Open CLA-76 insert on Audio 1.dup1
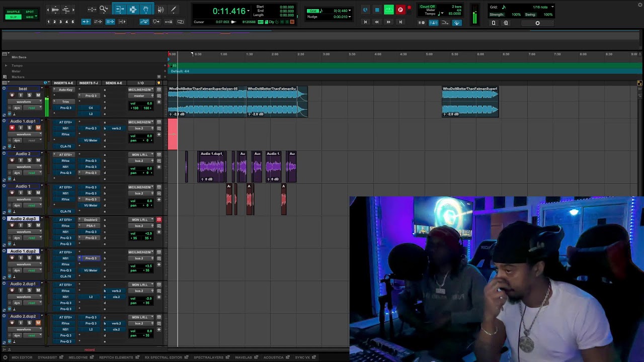Viewport: 644px width, 362px height. [65, 146]
